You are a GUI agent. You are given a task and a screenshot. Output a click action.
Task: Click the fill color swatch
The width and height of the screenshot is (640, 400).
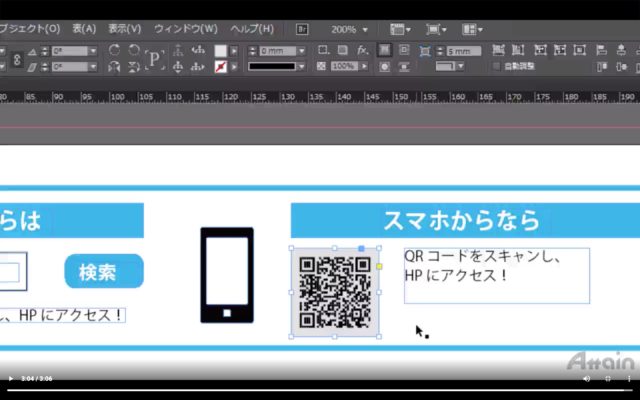point(220,51)
